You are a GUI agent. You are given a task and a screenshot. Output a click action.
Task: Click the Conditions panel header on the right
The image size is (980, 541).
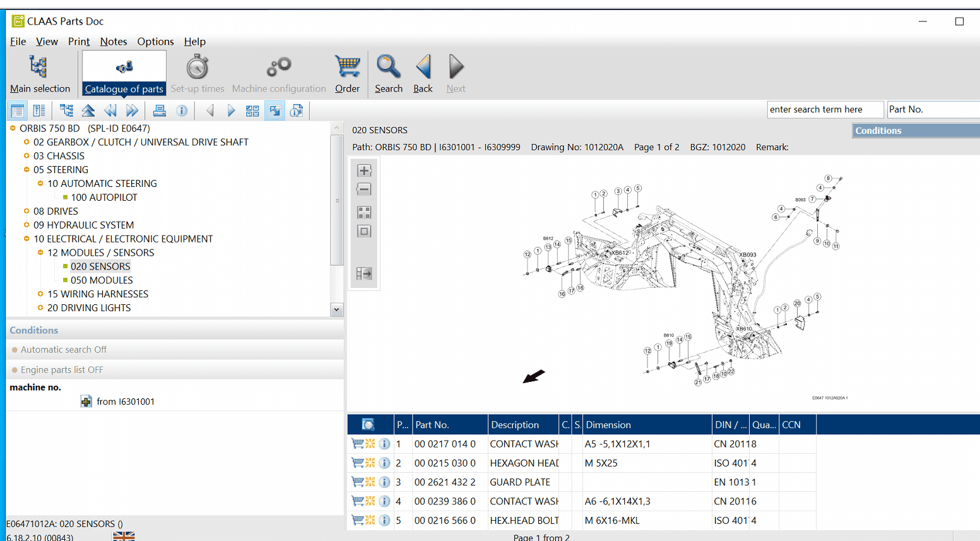coord(916,131)
